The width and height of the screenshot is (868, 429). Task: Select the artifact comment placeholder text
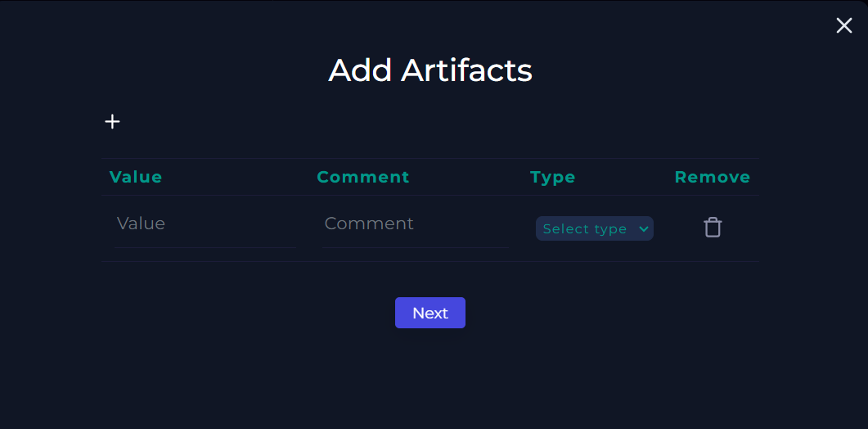[x=369, y=224]
